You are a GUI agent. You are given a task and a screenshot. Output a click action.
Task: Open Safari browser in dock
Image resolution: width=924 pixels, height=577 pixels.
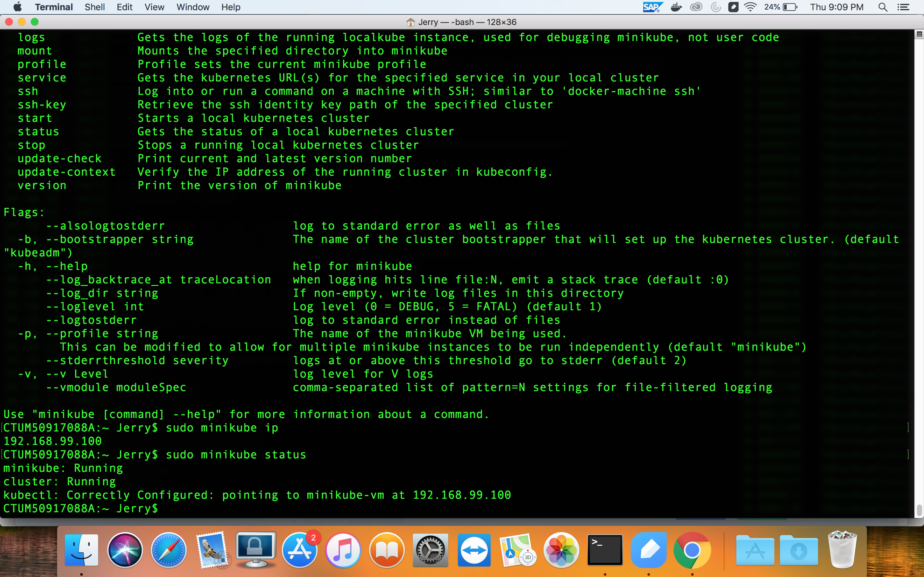click(168, 550)
